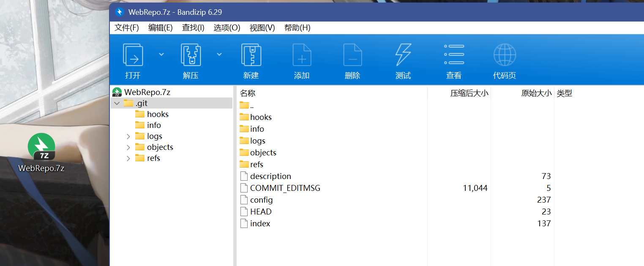Collapse the .git folder tree node

pos(117,103)
